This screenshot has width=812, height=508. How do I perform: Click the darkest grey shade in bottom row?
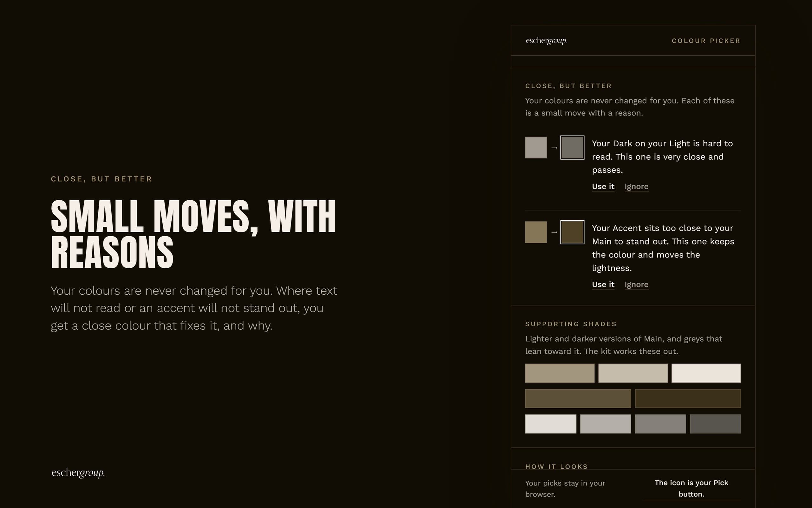(x=715, y=424)
